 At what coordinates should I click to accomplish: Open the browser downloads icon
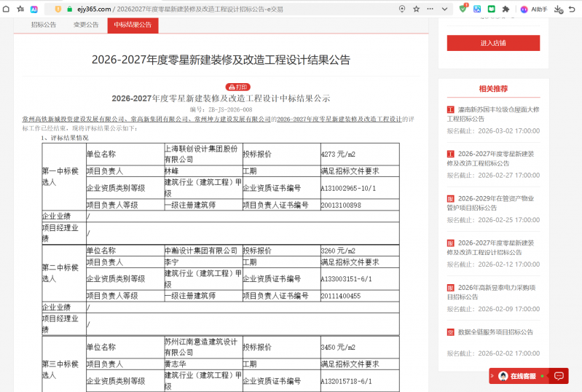click(x=559, y=9)
